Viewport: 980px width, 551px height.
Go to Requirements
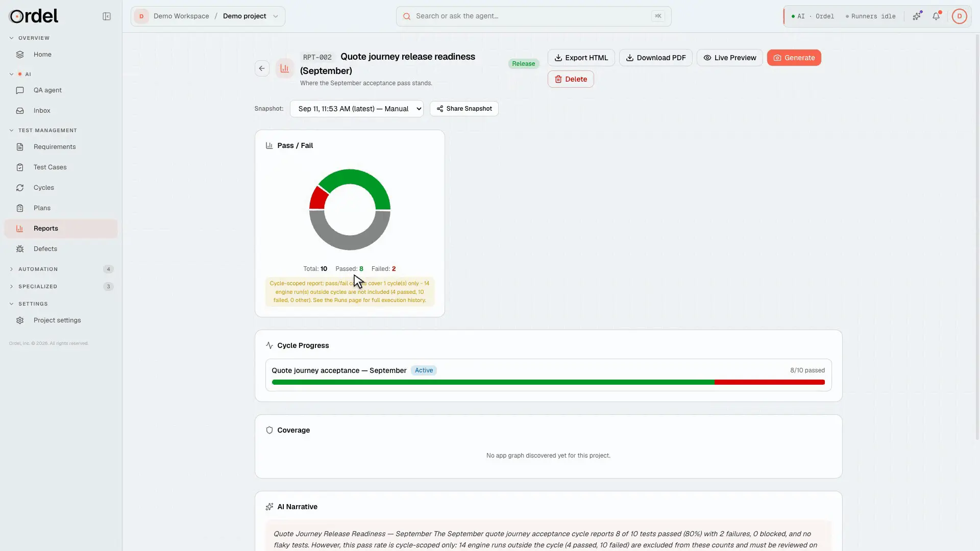tap(61, 147)
